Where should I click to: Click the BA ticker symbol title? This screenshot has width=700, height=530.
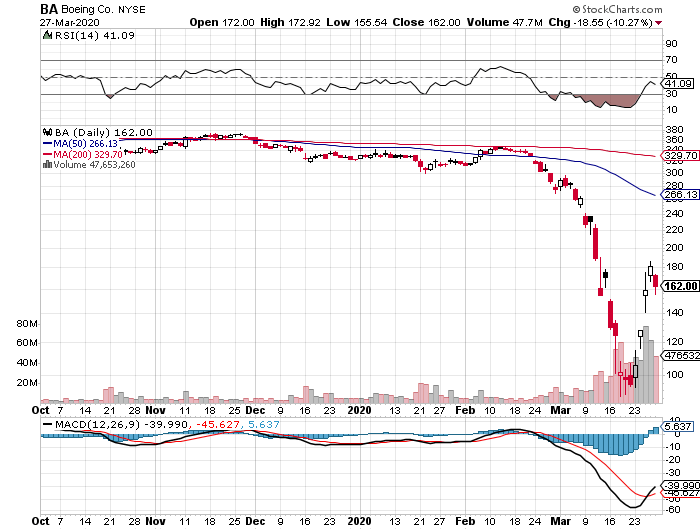click(49, 9)
